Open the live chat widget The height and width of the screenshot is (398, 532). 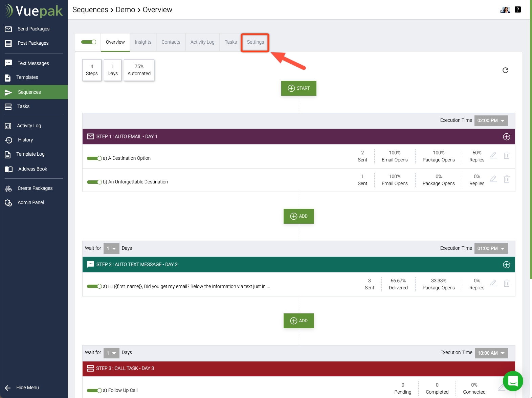(513, 381)
